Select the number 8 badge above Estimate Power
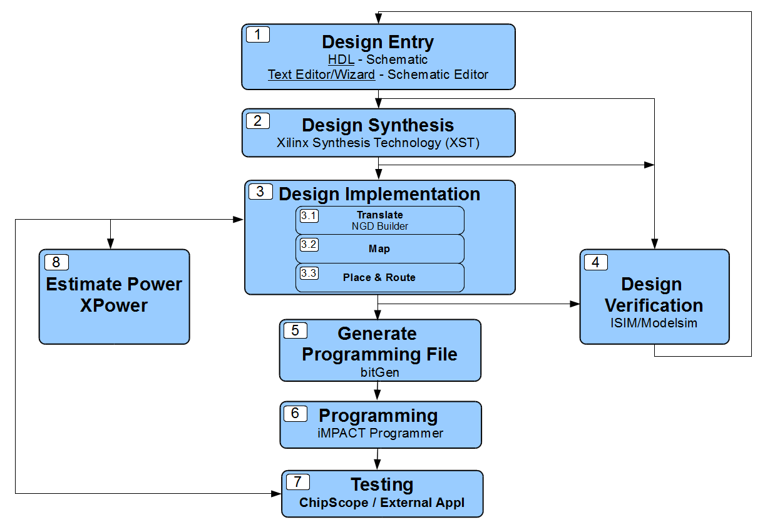The height and width of the screenshot is (532, 770). click(56, 262)
